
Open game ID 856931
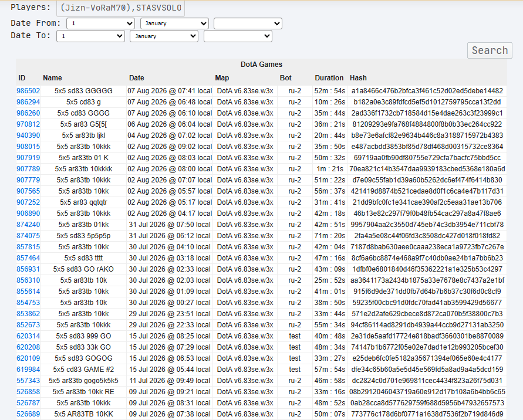[x=28, y=269]
